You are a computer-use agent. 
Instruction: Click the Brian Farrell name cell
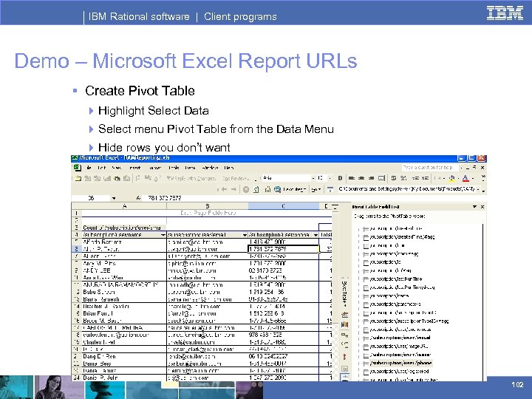[124, 313]
